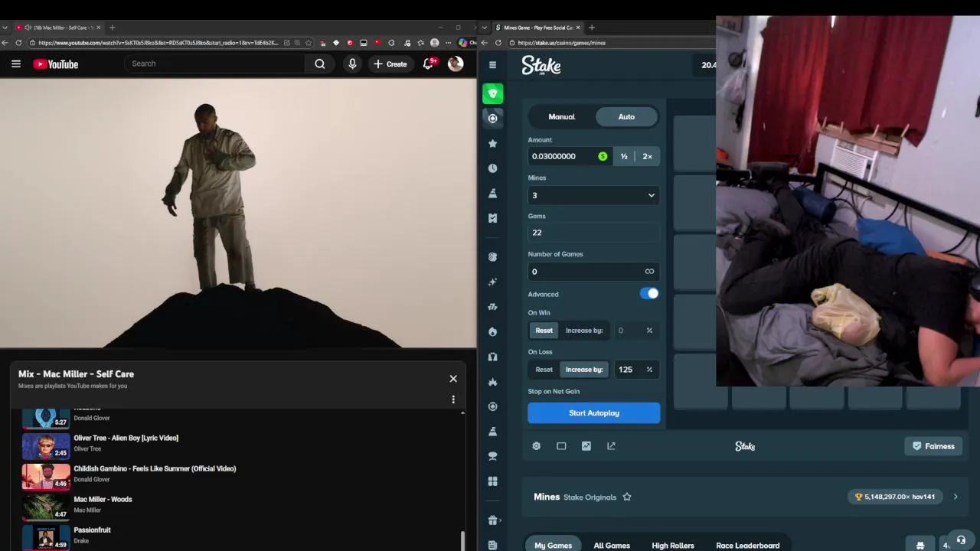Open live stats chart icon under Mines
This screenshot has width=980, height=551.
coord(586,446)
